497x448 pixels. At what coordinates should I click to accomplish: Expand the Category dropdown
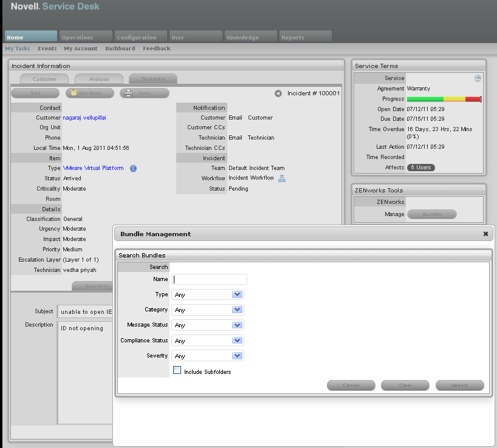pos(237,310)
